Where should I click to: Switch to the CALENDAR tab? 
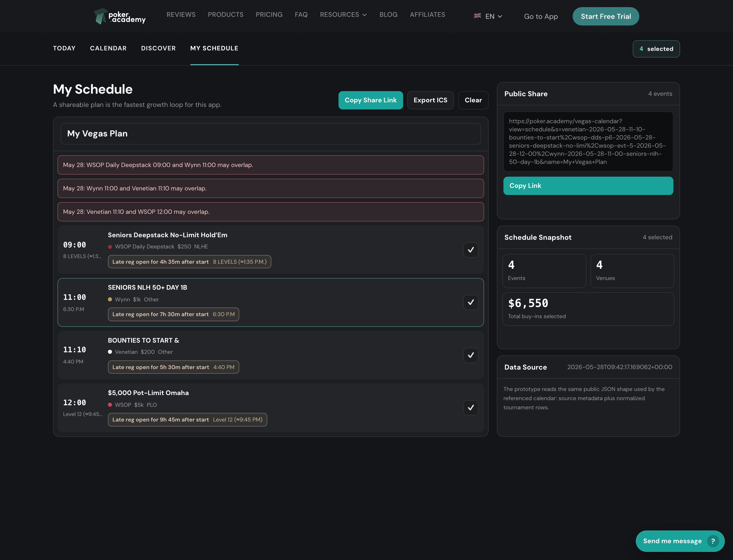[108, 48]
